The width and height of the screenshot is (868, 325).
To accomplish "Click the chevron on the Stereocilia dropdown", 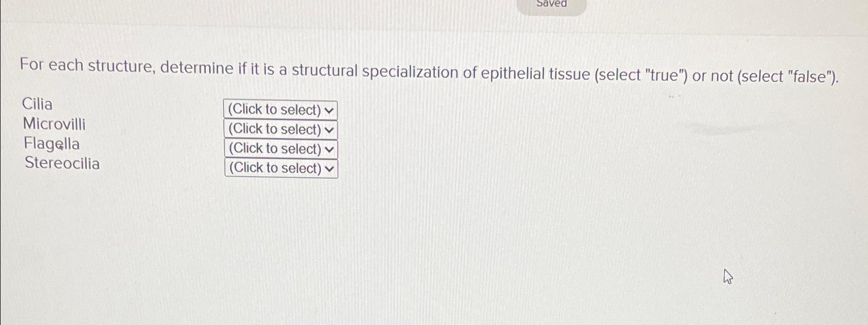I will 330,168.
